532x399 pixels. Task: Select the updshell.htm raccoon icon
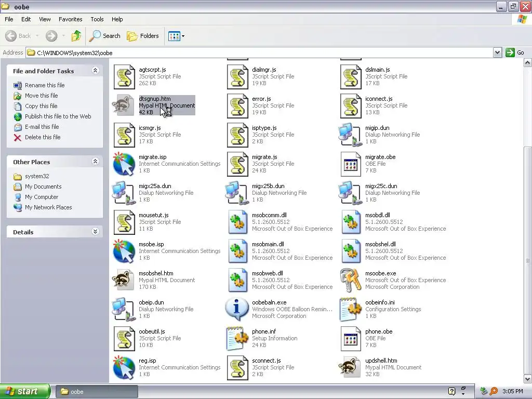pyautogui.click(x=350, y=367)
